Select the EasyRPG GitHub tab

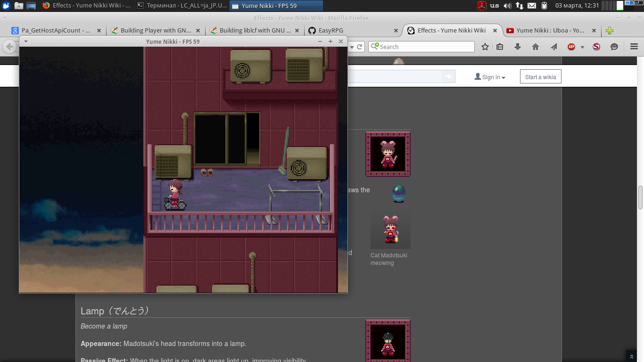(x=354, y=30)
